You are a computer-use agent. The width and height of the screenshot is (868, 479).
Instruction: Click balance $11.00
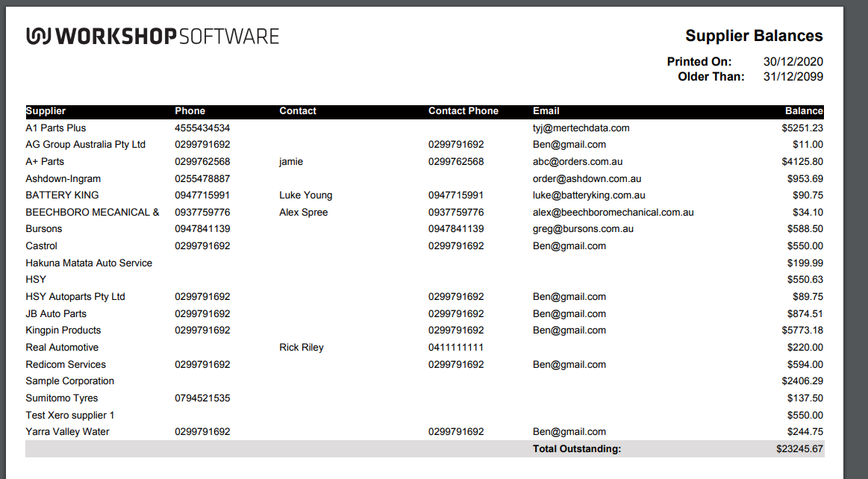tap(808, 144)
